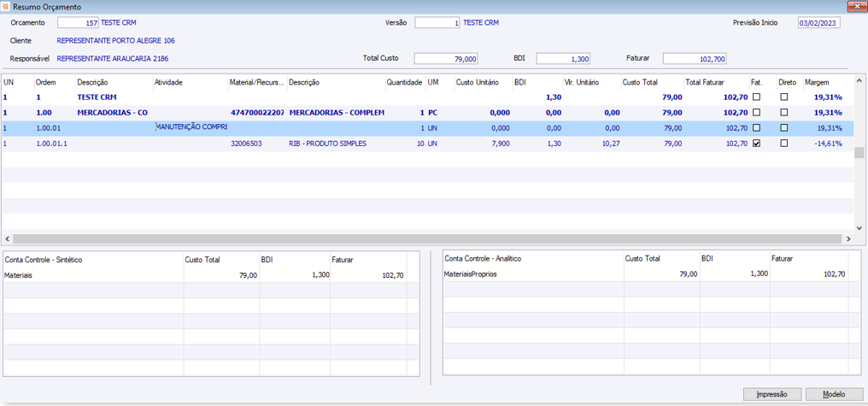868x406 pixels.
Task: Click the Total Faturar column header
Action: [704, 82]
